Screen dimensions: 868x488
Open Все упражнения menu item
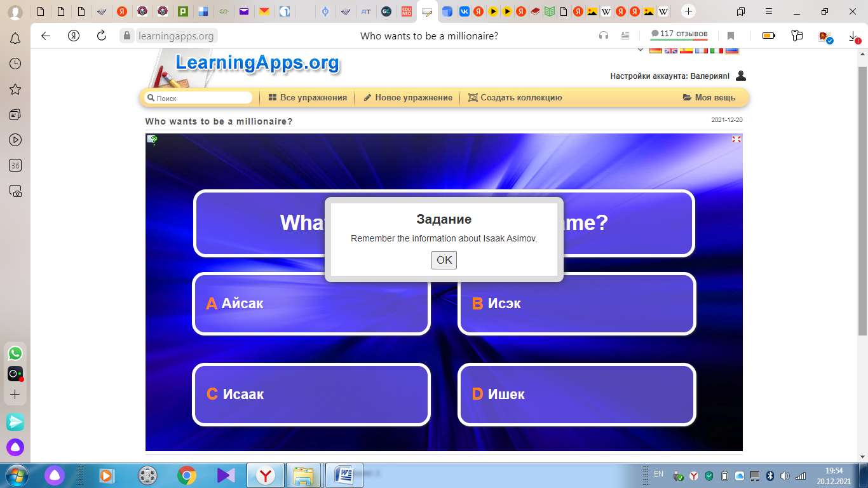[308, 98]
